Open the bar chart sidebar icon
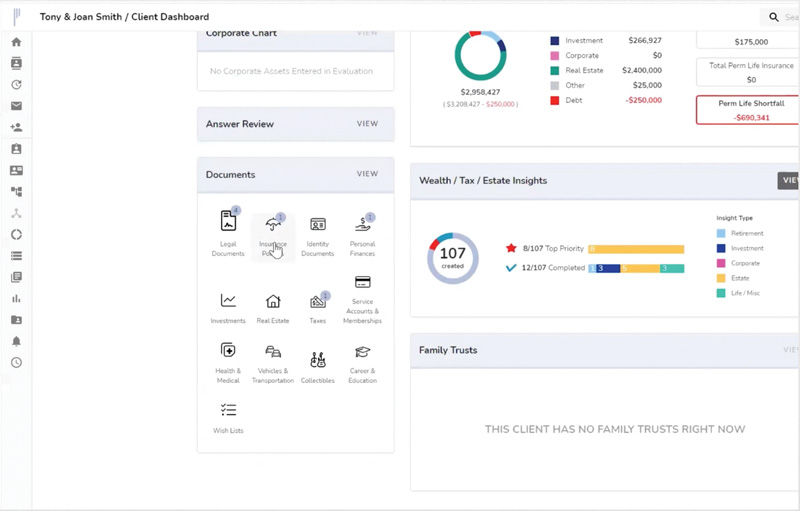 (16, 298)
